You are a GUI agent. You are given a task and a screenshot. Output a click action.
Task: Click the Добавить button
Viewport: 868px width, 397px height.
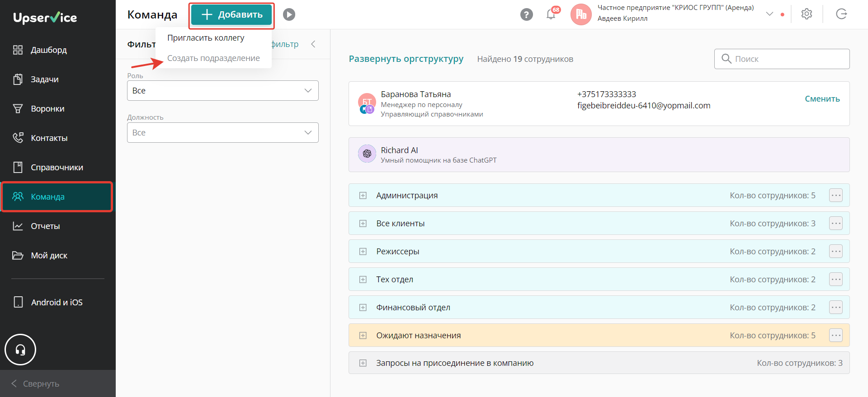[231, 14]
